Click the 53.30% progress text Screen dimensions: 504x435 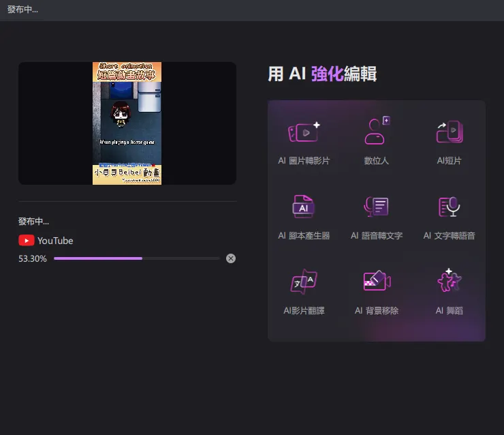33,258
